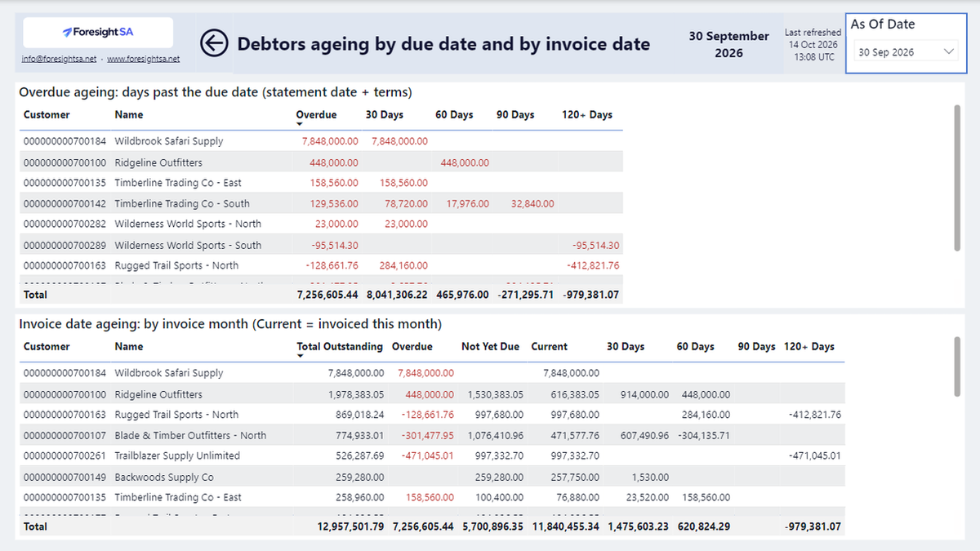Click the Overdue sort arrow in top table
The image size is (980, 551).
click(300, 125)
